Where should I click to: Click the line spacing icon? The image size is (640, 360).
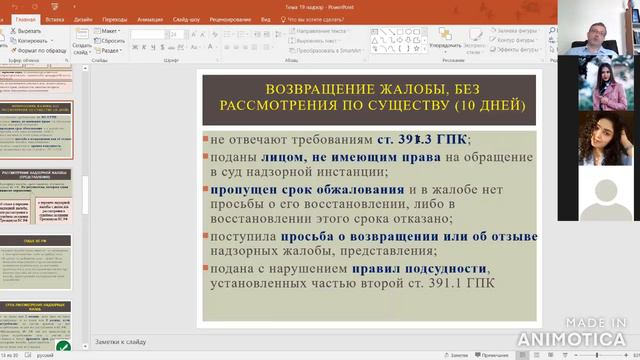(279, 35)
